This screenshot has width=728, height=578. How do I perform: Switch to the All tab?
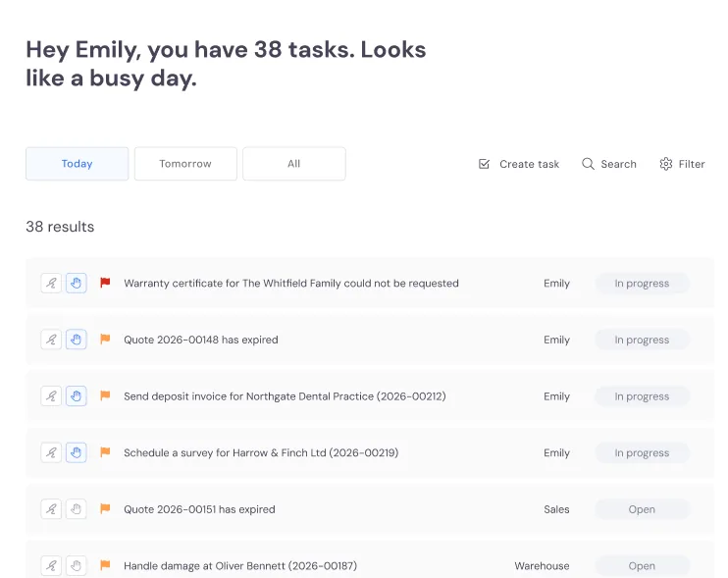(294, 164)
